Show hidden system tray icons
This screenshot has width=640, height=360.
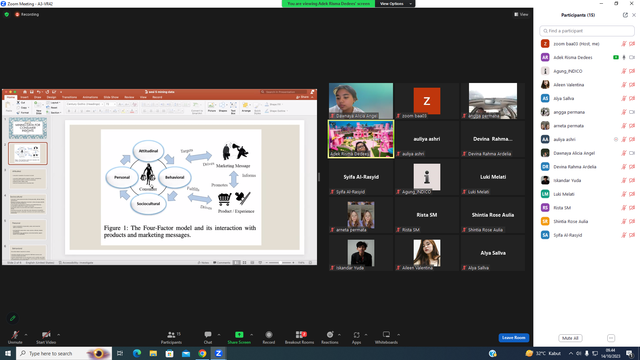click(571, 353)
